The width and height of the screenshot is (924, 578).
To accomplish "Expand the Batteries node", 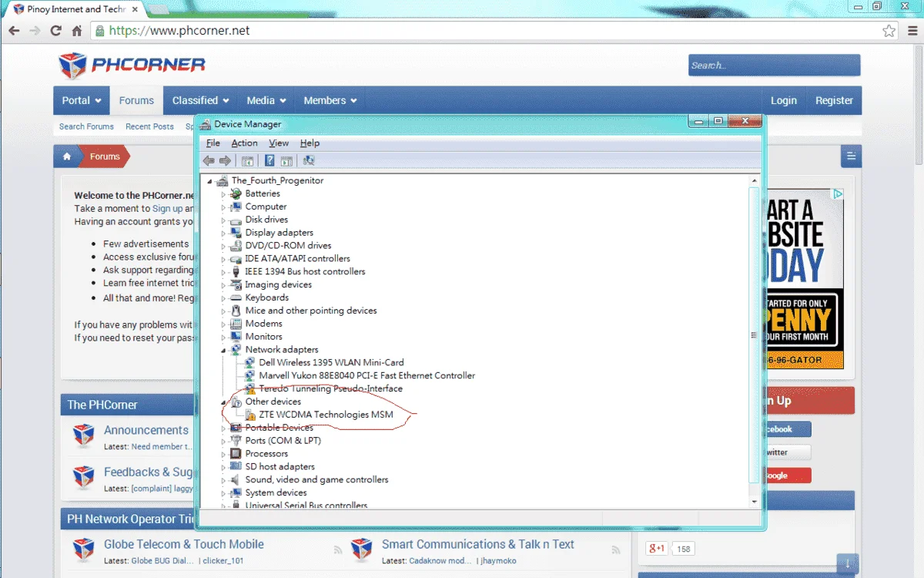I will pyautogui.click(x=224, y=194).
